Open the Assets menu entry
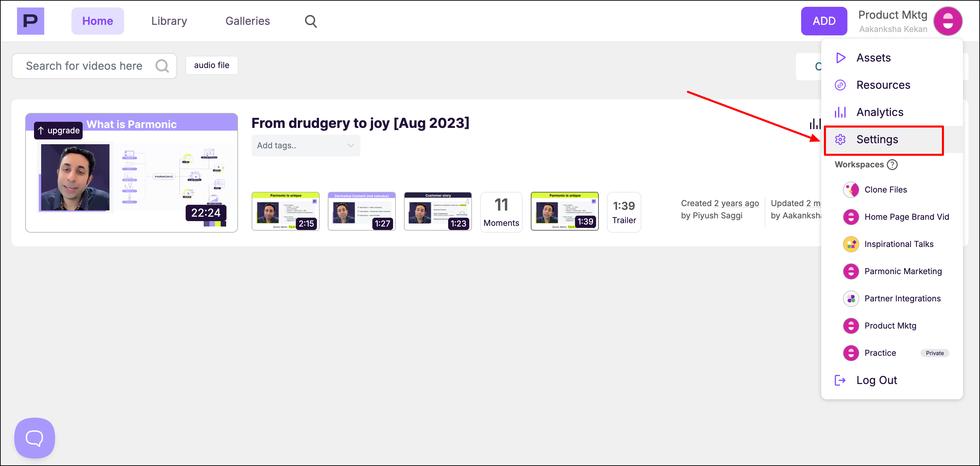980x466 pixels. 873,58
